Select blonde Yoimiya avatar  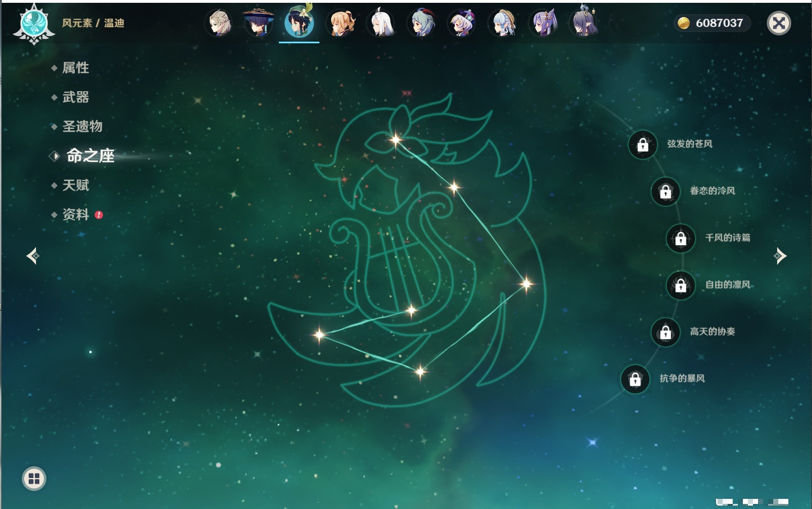341,24
